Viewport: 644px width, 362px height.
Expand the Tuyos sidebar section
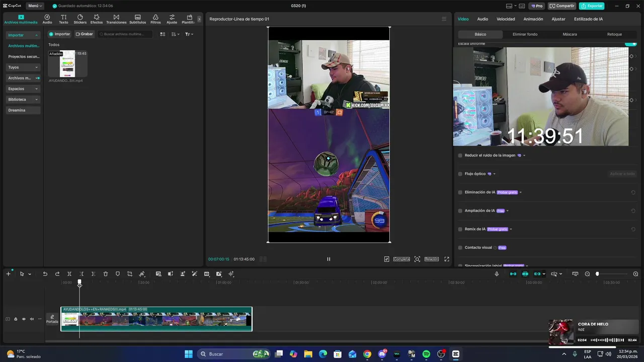tap(23, 67)
